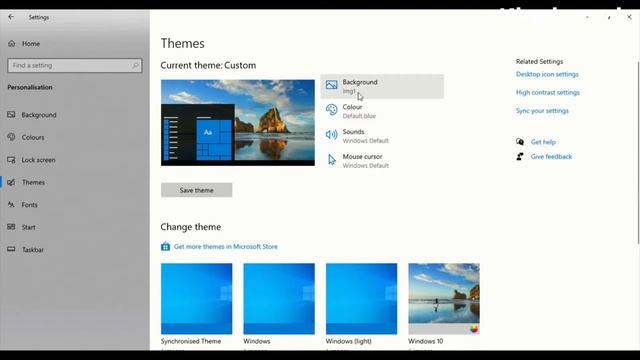640x360 pixels.
Task: Open the Sounds Windows Default option
Action: click(382, 136)
